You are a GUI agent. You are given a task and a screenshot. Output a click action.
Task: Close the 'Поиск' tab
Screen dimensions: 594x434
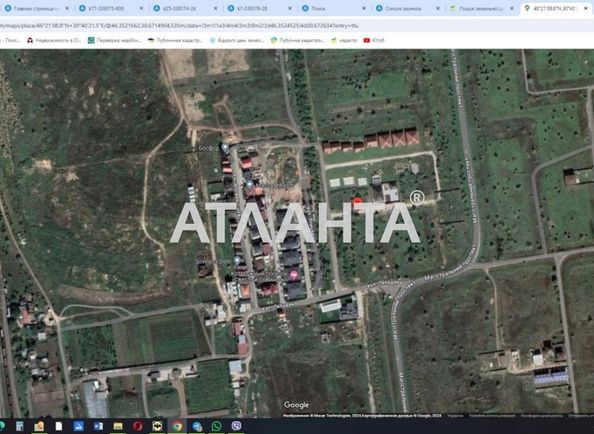[x=364, y=8]
